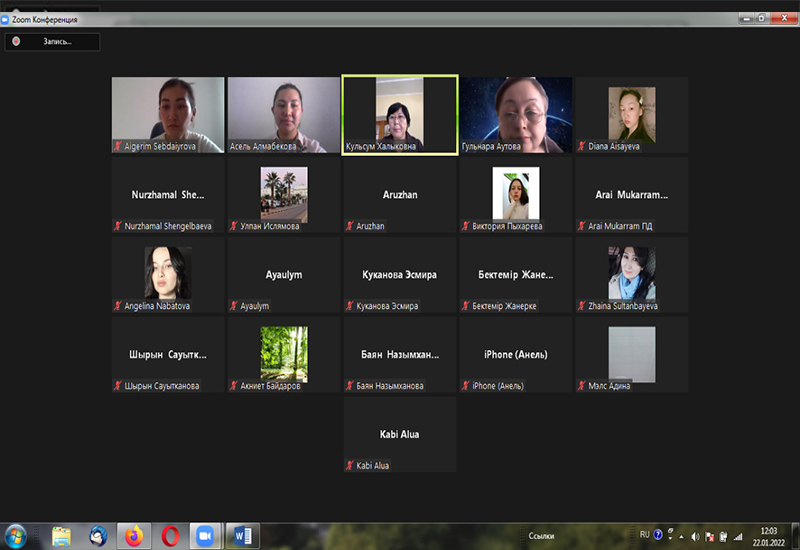This screenshot has height=550, width=800.
Task: Click the volume speaker icon in system tray
Action: coord(695,537)
